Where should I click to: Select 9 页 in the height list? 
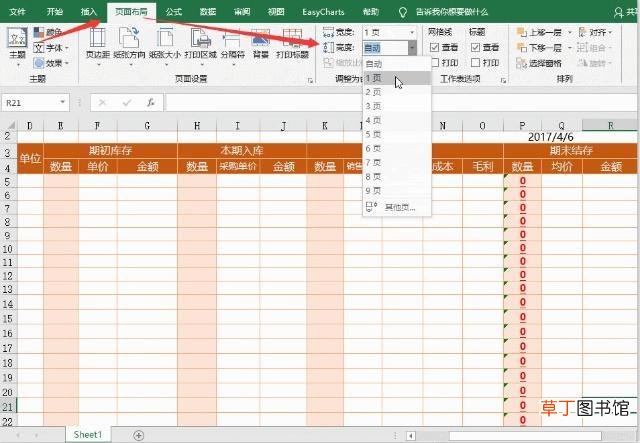tap(397, 191)
